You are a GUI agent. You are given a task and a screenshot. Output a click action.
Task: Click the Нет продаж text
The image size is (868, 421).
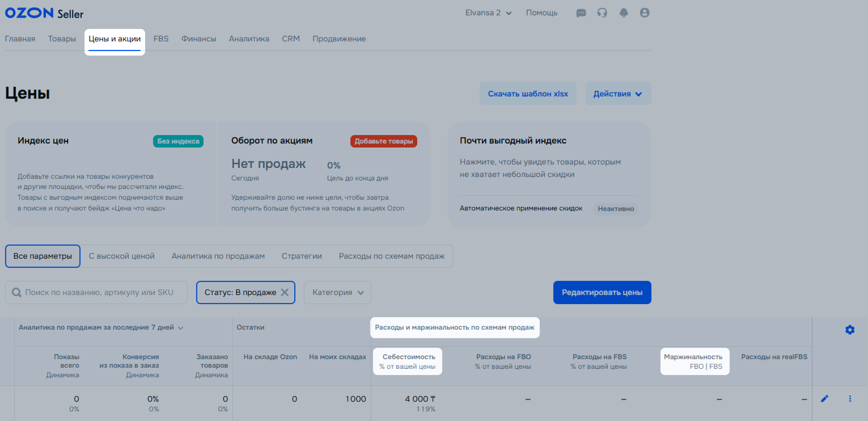click(x=268, y=164)
